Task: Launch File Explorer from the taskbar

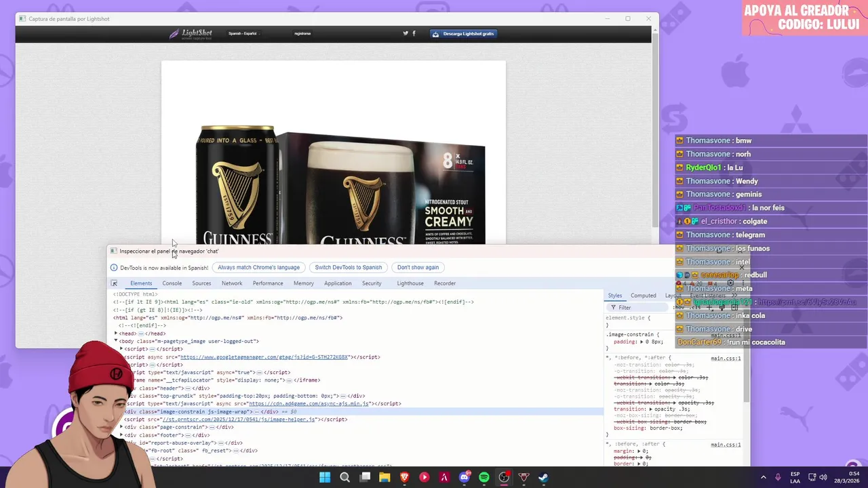Action: pyautogui.click(x=384, y=477)
